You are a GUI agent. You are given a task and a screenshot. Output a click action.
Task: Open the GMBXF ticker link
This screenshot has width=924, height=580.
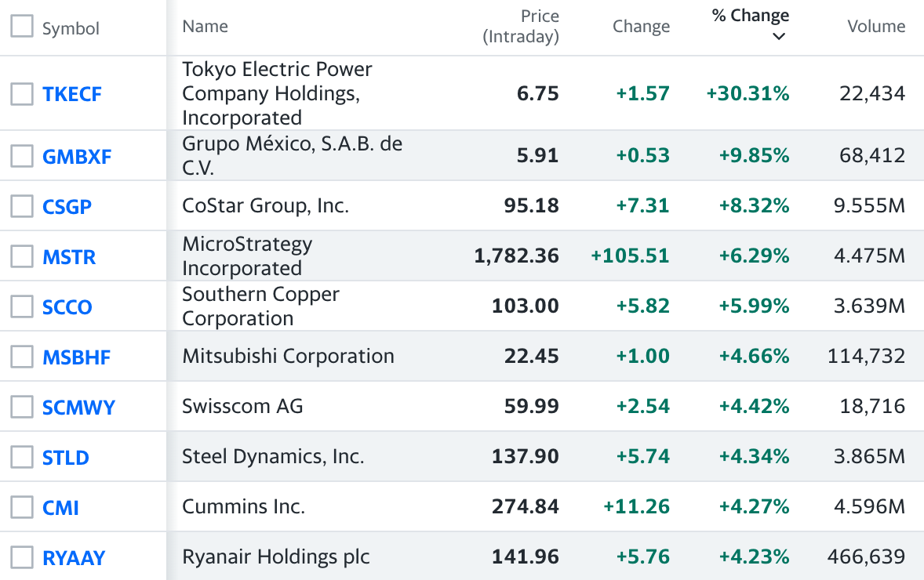coord(77,157)
